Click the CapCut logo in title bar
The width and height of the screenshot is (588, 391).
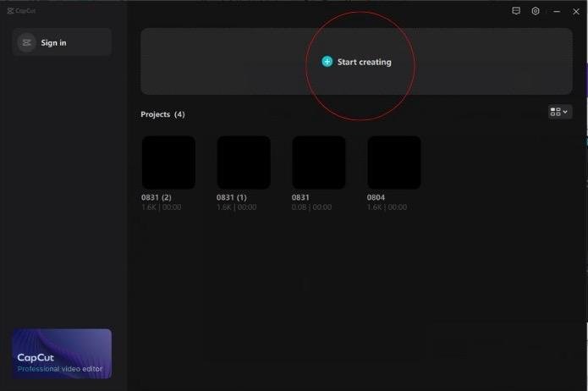[x=21, y=10]
